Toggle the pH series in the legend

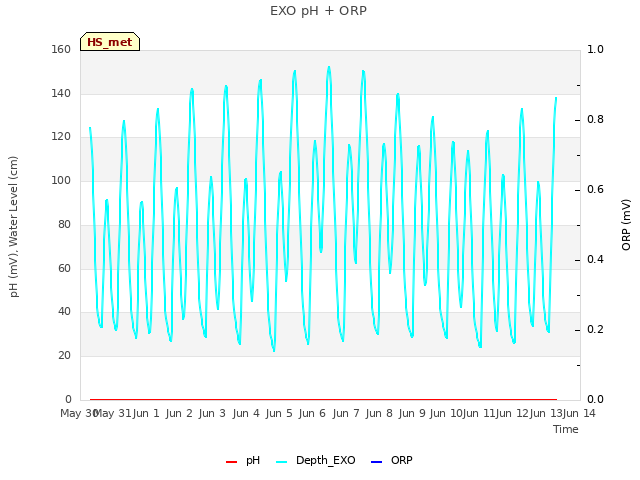[243, 461]
